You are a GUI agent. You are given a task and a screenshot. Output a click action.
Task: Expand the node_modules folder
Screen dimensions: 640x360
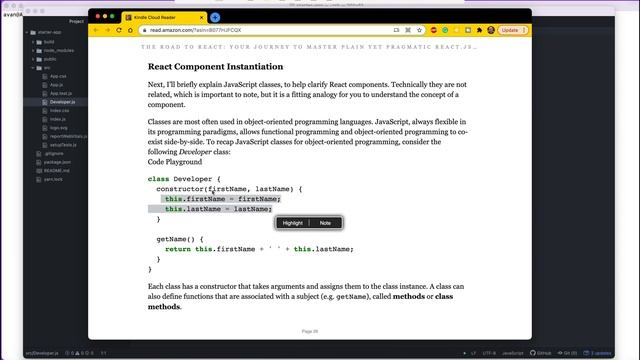pyautogui.click(x=33, y=51)
